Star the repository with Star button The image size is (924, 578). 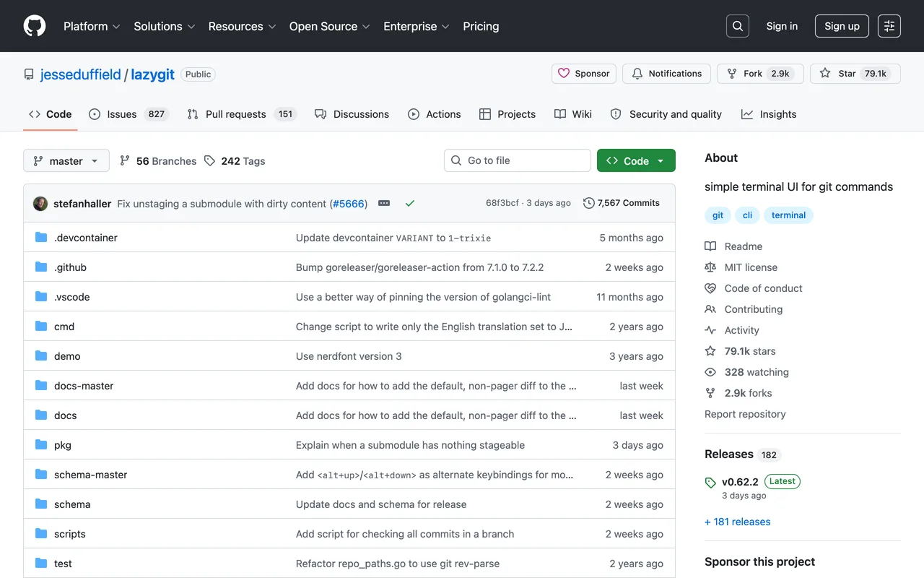pos(855,74)
